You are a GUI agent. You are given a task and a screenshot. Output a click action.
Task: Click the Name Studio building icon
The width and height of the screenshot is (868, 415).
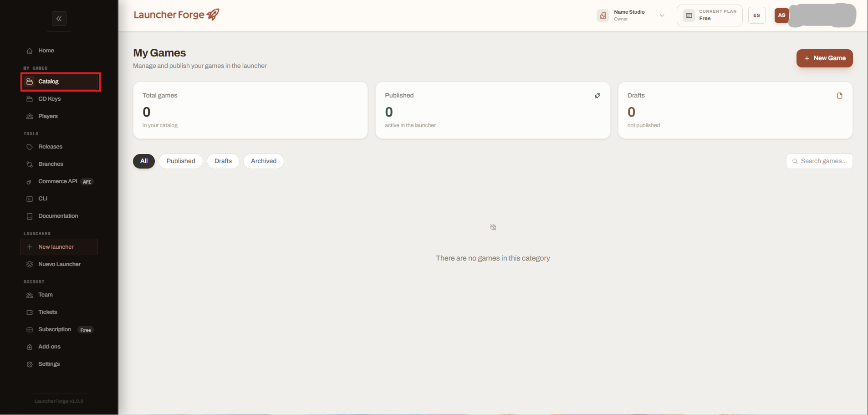click(x=603, y=15)
